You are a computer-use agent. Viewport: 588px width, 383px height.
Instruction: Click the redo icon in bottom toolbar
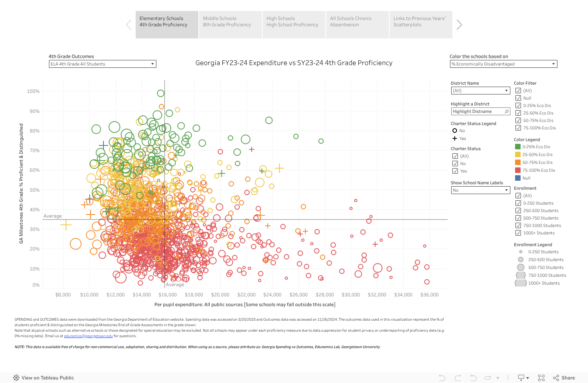coord(458,378)
